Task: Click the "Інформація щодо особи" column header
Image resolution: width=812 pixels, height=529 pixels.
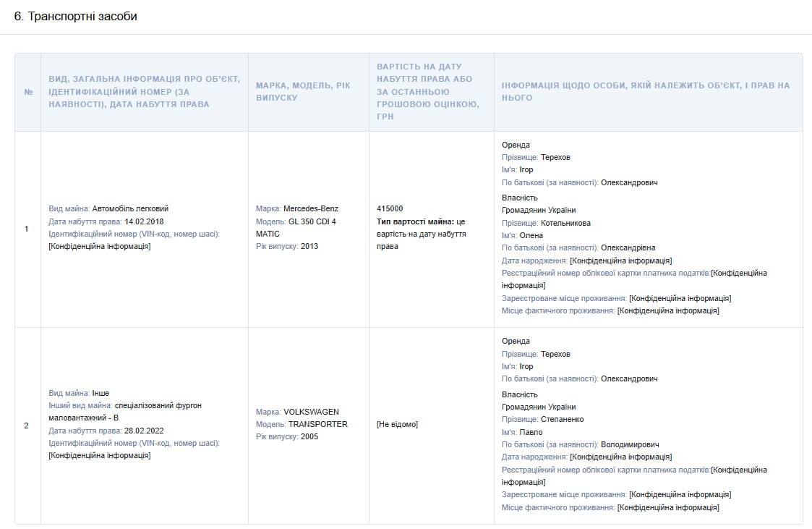Action: [646, 91]
